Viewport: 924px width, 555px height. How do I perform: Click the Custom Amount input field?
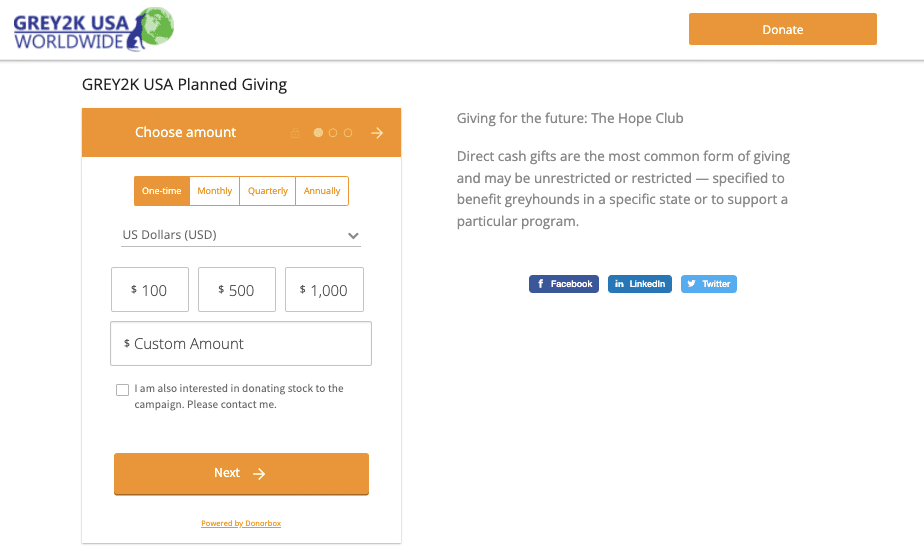point(241,344)
